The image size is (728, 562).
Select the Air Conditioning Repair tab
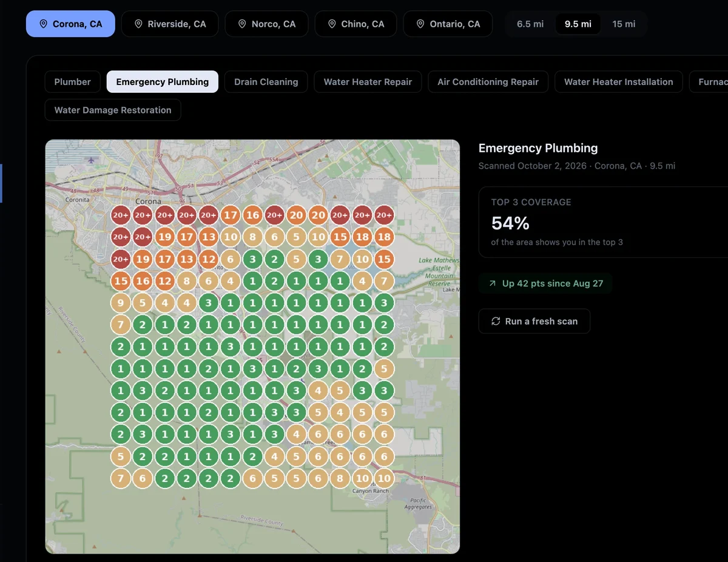488,82
